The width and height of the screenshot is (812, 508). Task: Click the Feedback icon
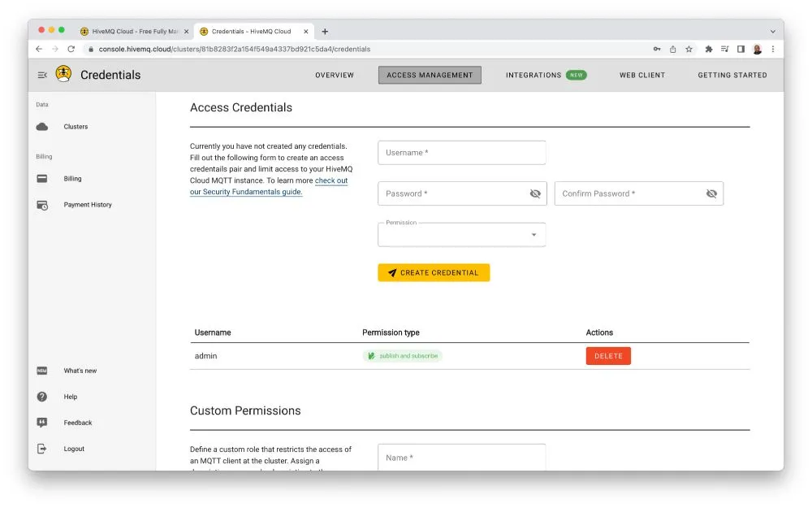42,423
